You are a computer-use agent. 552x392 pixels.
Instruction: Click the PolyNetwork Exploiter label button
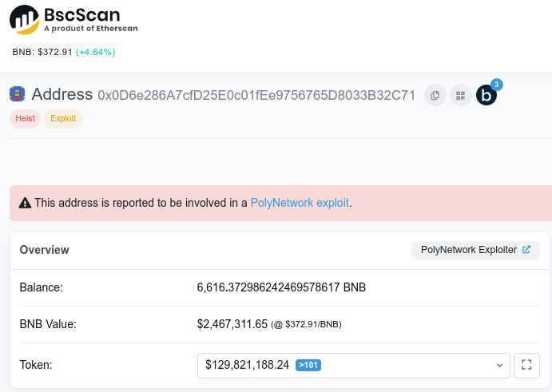468,250
